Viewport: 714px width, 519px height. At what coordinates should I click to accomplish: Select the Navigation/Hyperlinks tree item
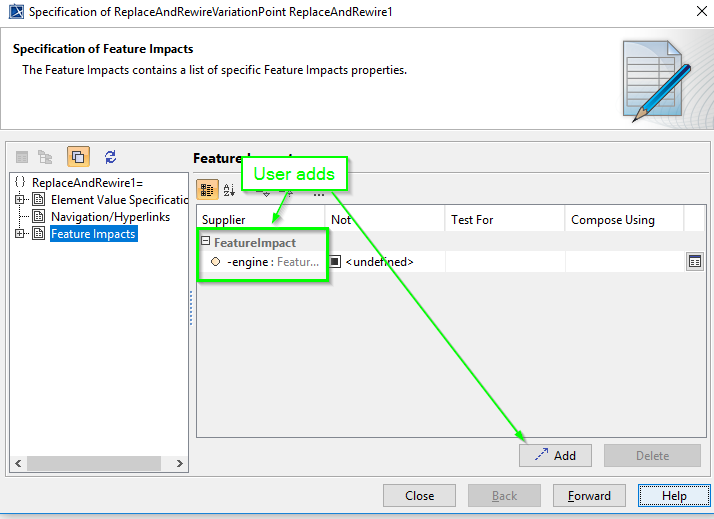click(x=111, y=217)
